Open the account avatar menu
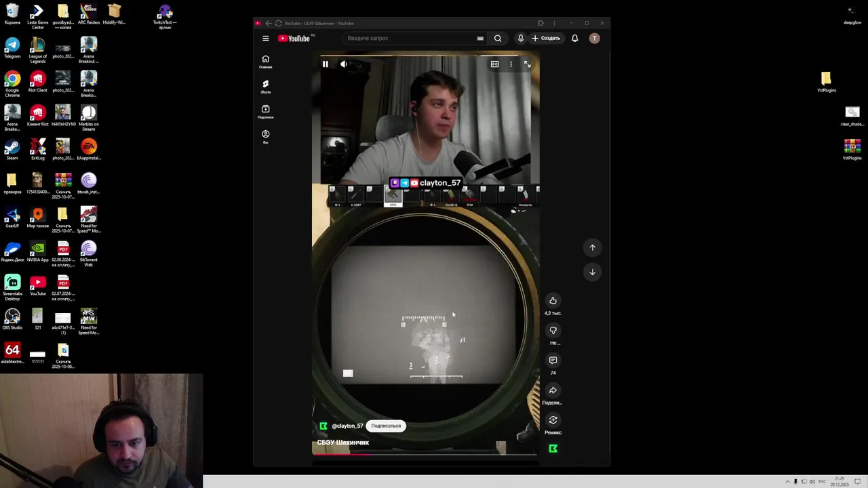This screenshot has height=488, width=868. click(x=595, y=39)
